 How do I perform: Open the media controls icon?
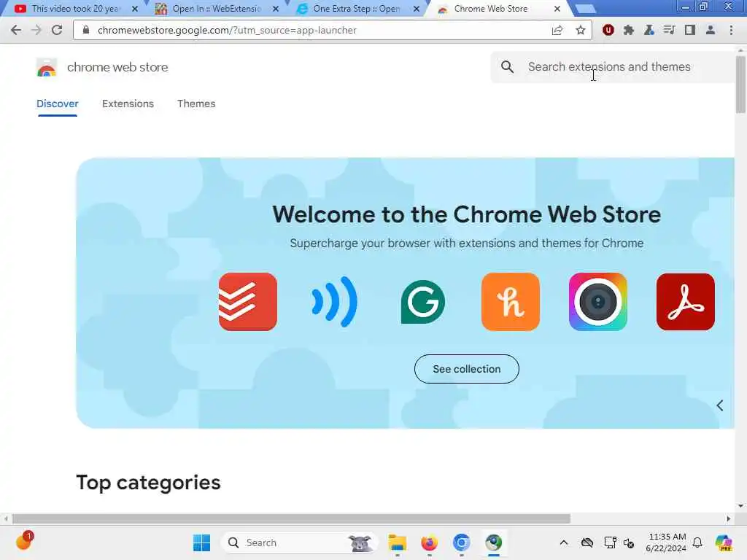click(670, 30)
